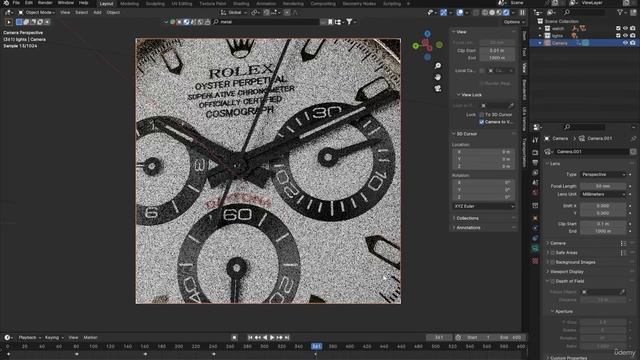
Task: Select material preview shading mode
Action: click(499, 13)
